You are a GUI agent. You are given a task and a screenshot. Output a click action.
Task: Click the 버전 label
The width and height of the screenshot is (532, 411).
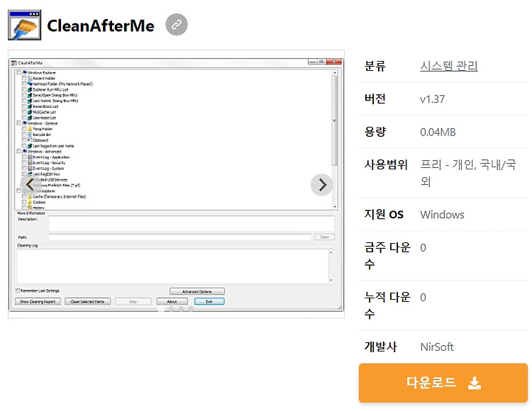[375, 98]
